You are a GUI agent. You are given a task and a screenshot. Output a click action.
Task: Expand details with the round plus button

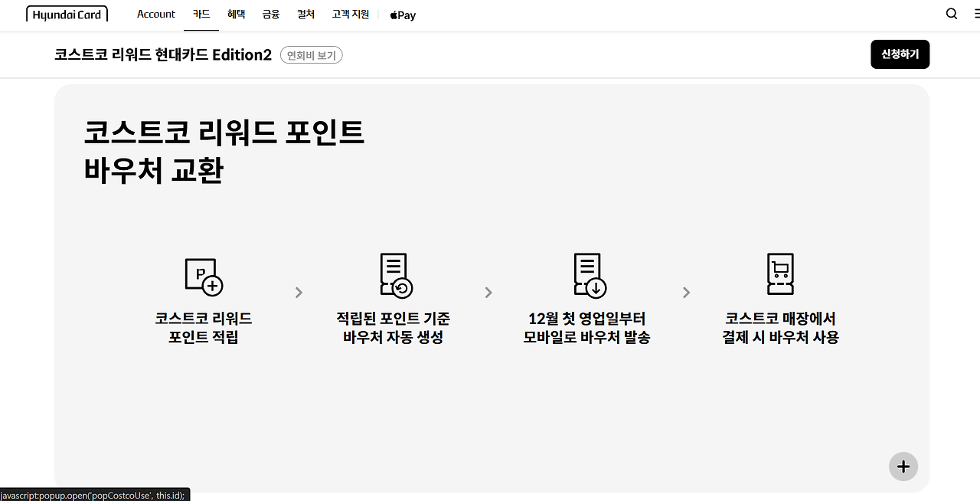click(903, 467)
